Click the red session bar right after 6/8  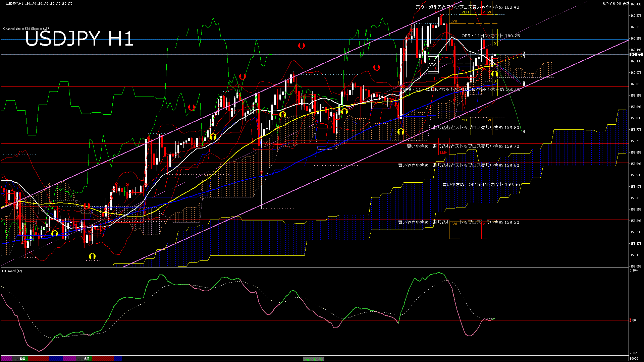pyautogui.click(x=39, y=359)
